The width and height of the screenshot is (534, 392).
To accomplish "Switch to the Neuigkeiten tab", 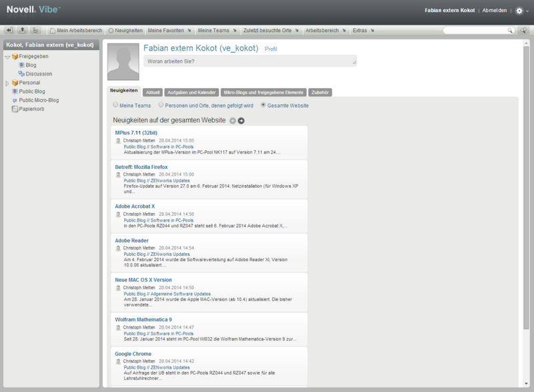I will tap(124, 91).
